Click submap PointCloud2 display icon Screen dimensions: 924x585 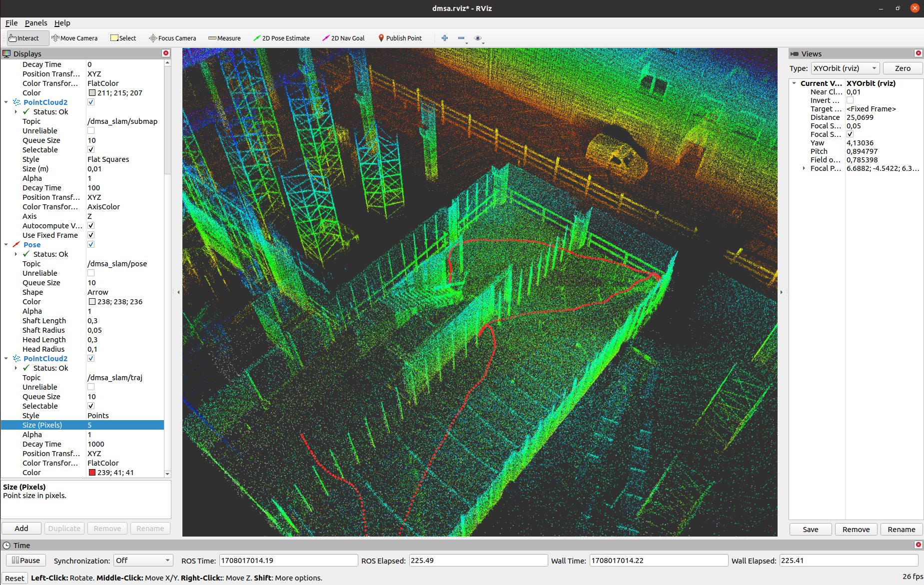point(16,102)
